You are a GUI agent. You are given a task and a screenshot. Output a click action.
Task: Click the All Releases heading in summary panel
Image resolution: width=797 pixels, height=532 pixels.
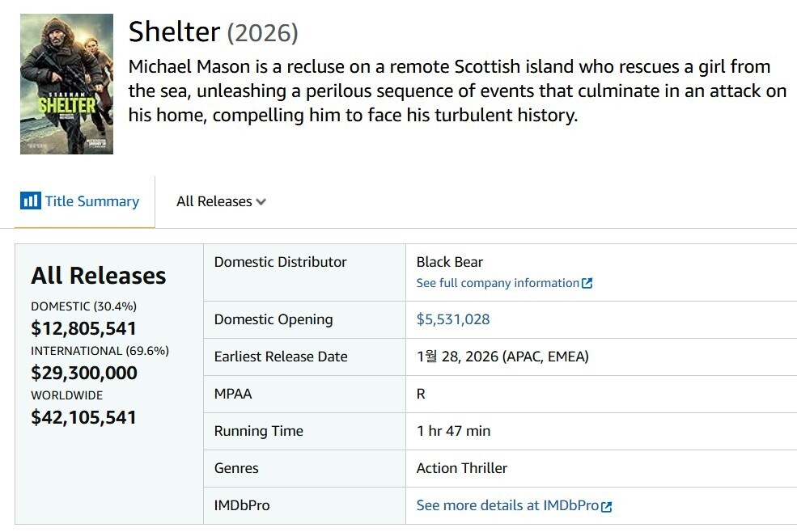(98, 276)
